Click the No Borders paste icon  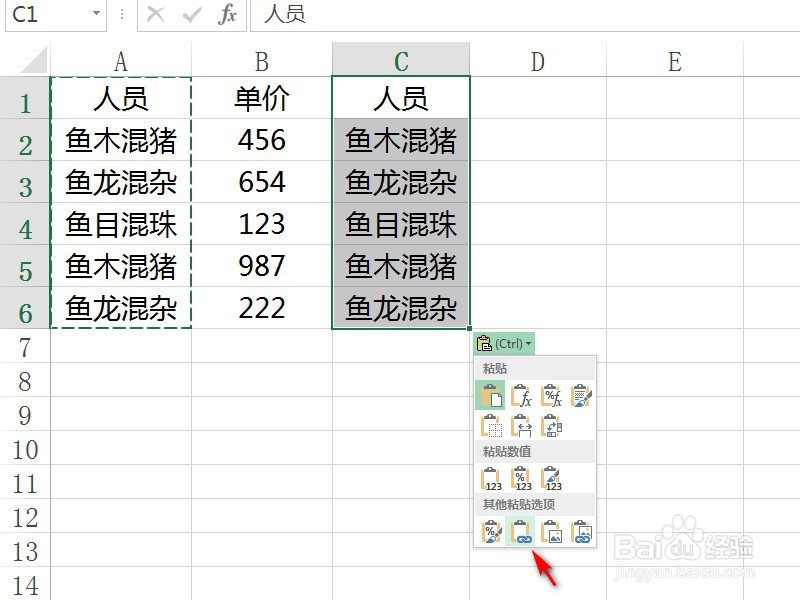tap(491, 426)
